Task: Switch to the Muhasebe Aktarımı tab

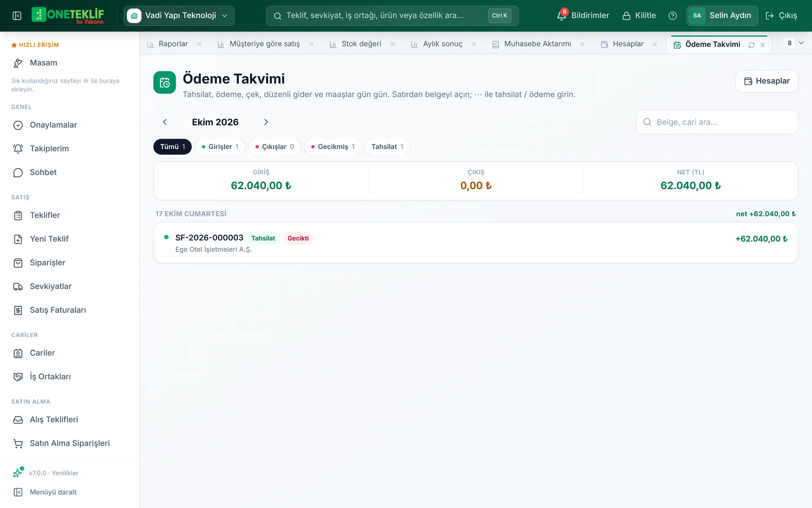Action: point(537,44)
